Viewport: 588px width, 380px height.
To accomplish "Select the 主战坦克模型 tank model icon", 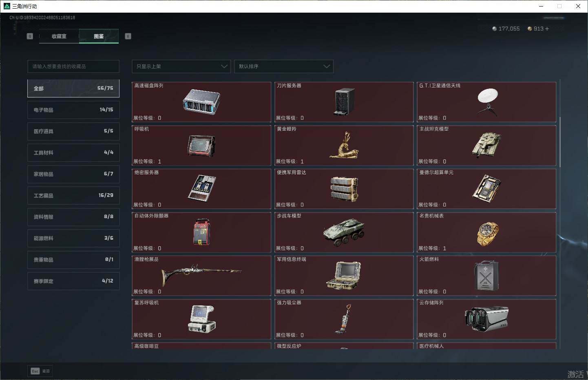I will click(x=486, y=145).
